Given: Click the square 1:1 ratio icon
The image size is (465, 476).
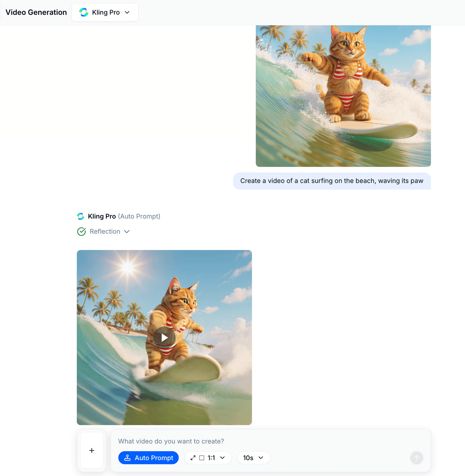Looking at the screenshot, I should [x=202, y=458].
